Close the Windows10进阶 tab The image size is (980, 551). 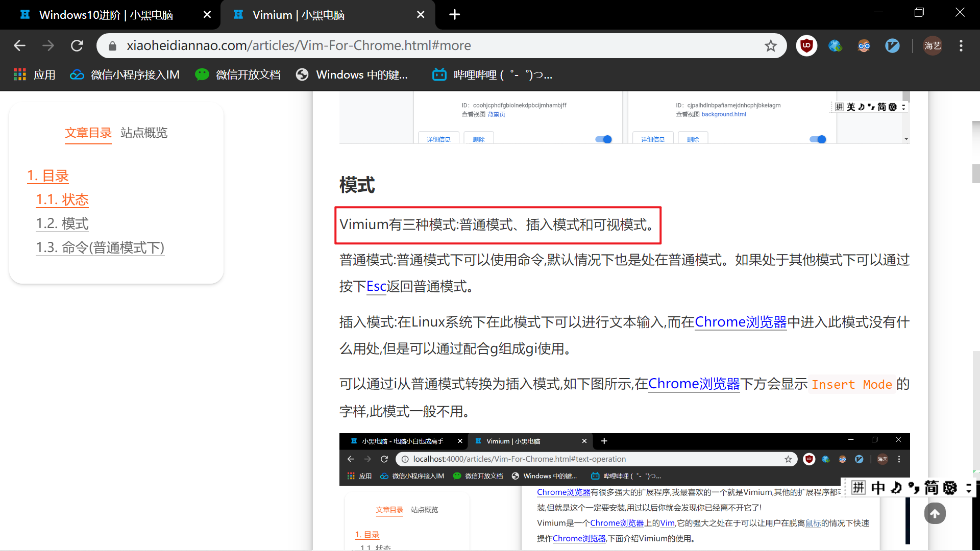207,15
